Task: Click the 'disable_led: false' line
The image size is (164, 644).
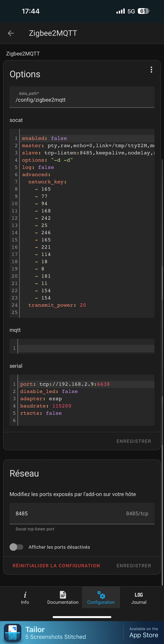Action: [x=49, y=391]
